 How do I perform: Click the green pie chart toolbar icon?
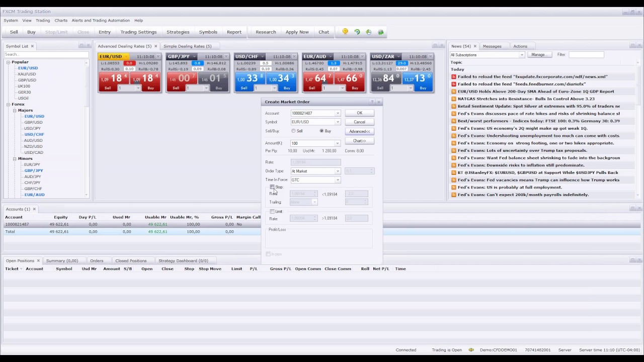click(369, 32)
